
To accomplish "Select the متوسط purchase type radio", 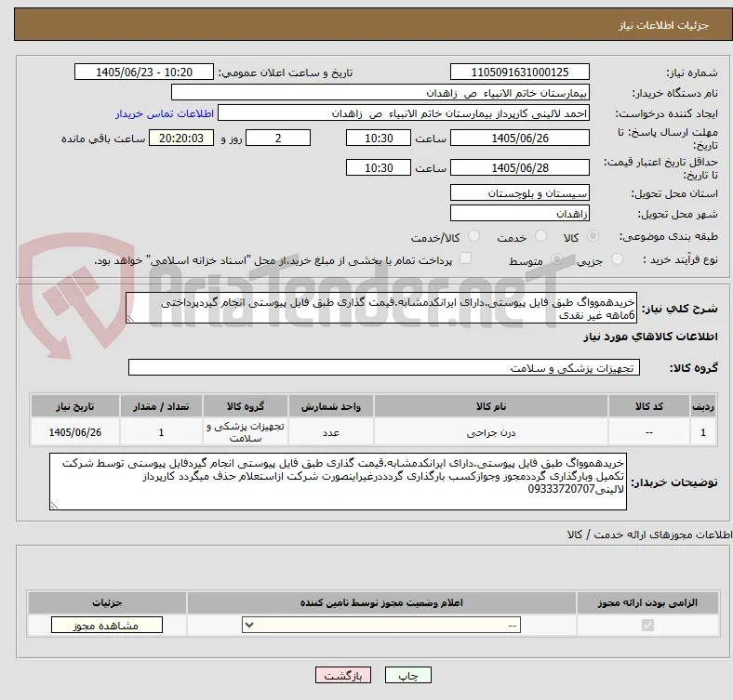I will (556, 259).
